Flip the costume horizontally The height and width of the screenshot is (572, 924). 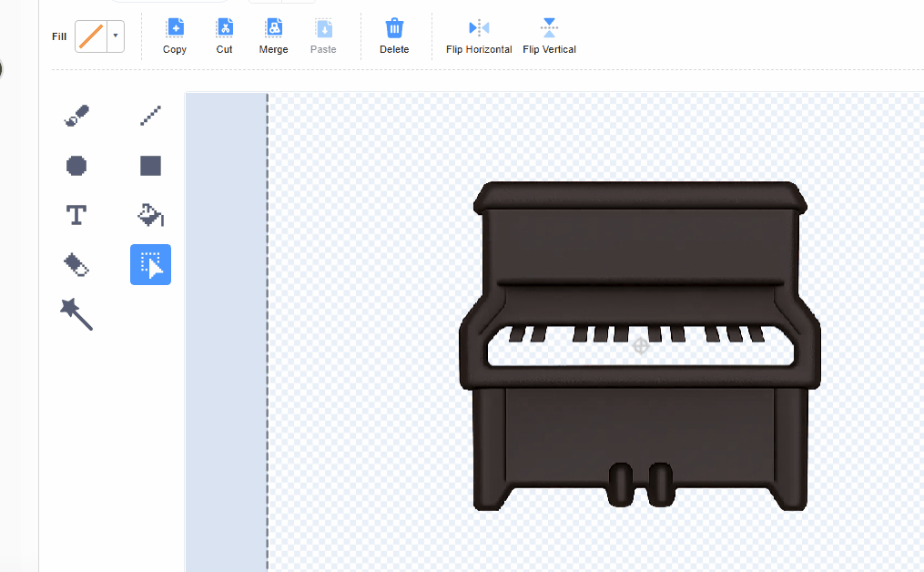(x=479, y=36)
